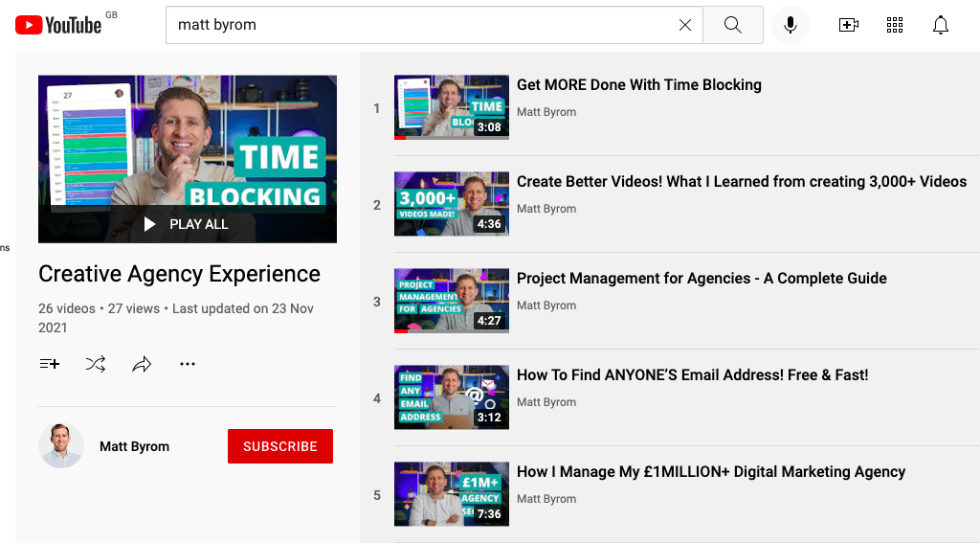980x543 pixels.
Task: Open the Create video camera icon
Action: coord(848,25)
